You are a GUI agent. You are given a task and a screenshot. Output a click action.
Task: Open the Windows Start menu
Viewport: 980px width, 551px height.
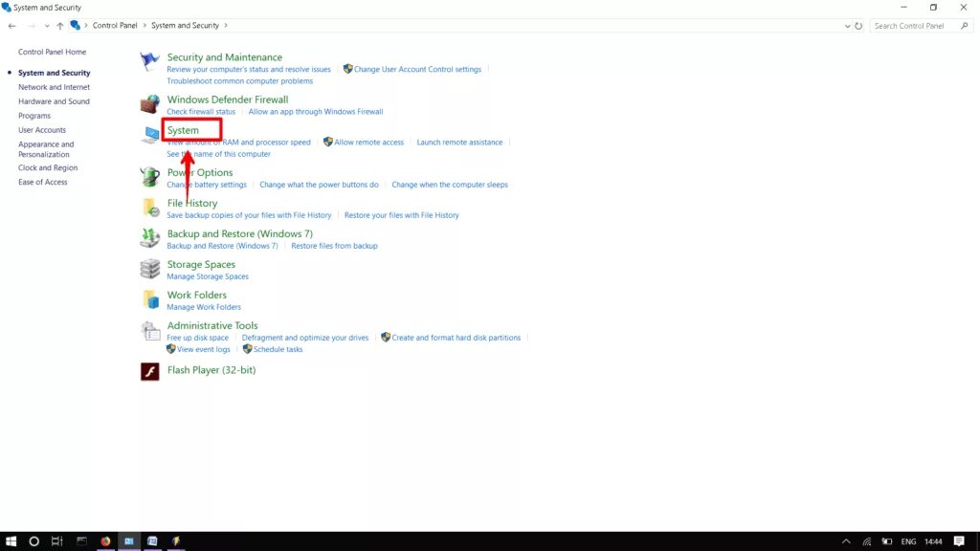tap(11, 541)
